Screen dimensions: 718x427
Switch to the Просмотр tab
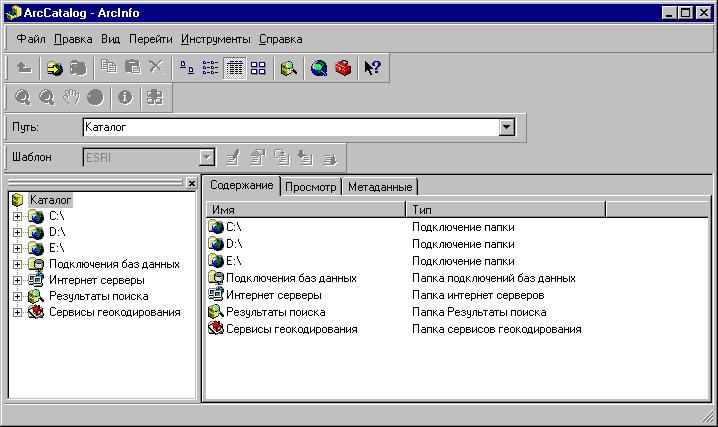[x=310, y=187]
